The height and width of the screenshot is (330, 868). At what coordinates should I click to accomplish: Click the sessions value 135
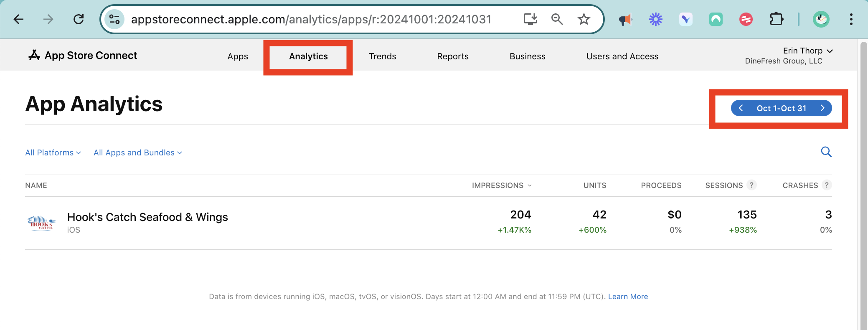(747, 215)
